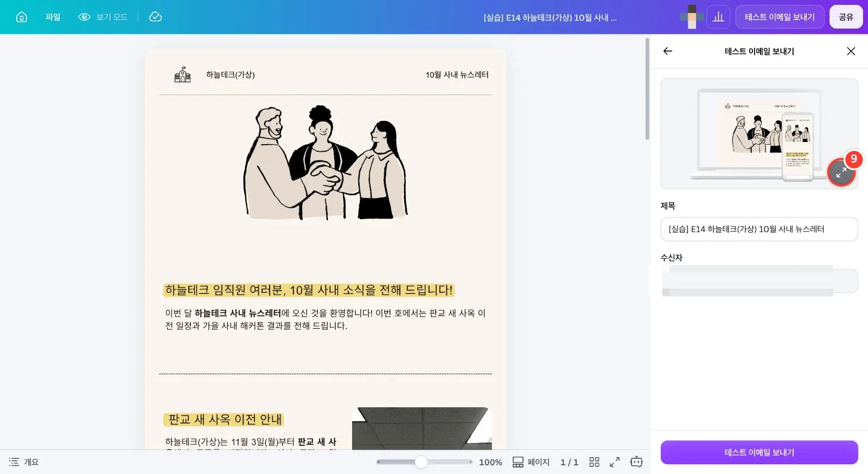Image resolution: width=868 pixels, height=474 pixels.
Task: Switch the 보기 모드 viewing mode
Action: tap(103, 17)
